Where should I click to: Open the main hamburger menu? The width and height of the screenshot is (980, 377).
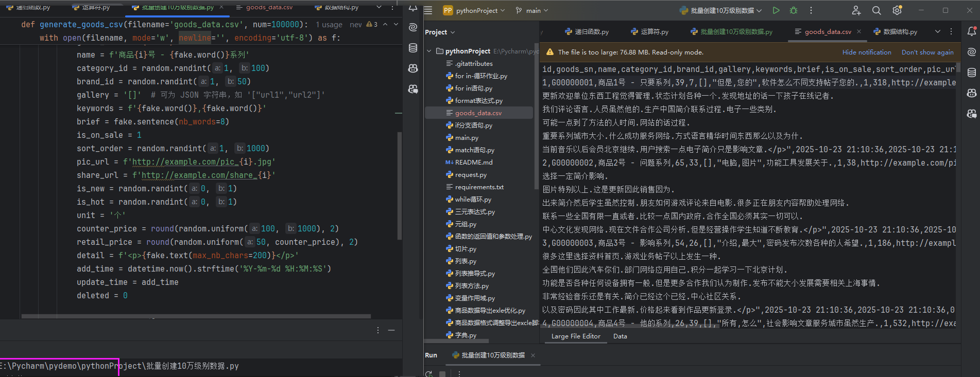(428, 10)
